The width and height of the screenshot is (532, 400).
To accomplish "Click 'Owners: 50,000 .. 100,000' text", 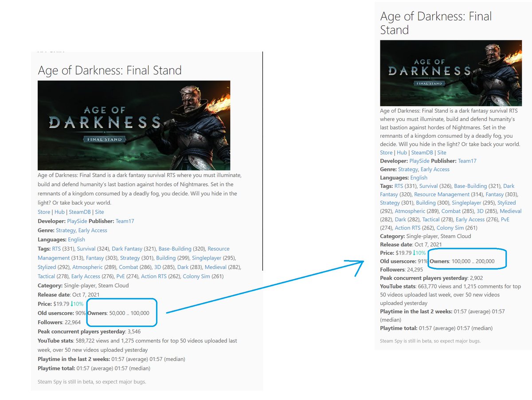I will coord(118,313).
